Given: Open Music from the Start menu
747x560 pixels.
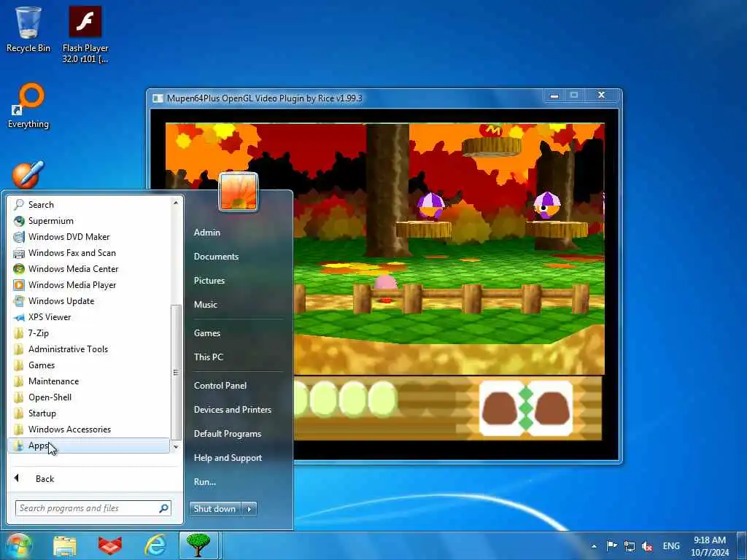Looking at the screenshot, I should 205,304.
